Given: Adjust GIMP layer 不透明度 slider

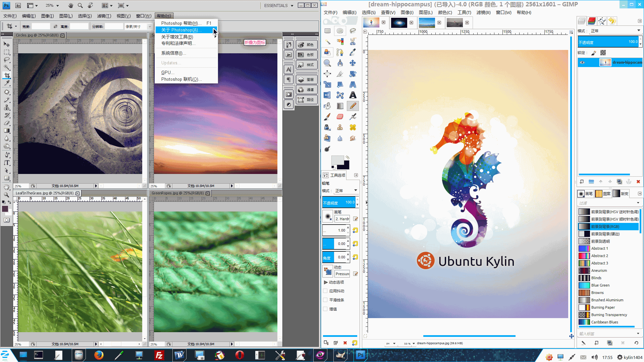Looking at the screenshot, I should pyautogui.click(x=608, y=42).
